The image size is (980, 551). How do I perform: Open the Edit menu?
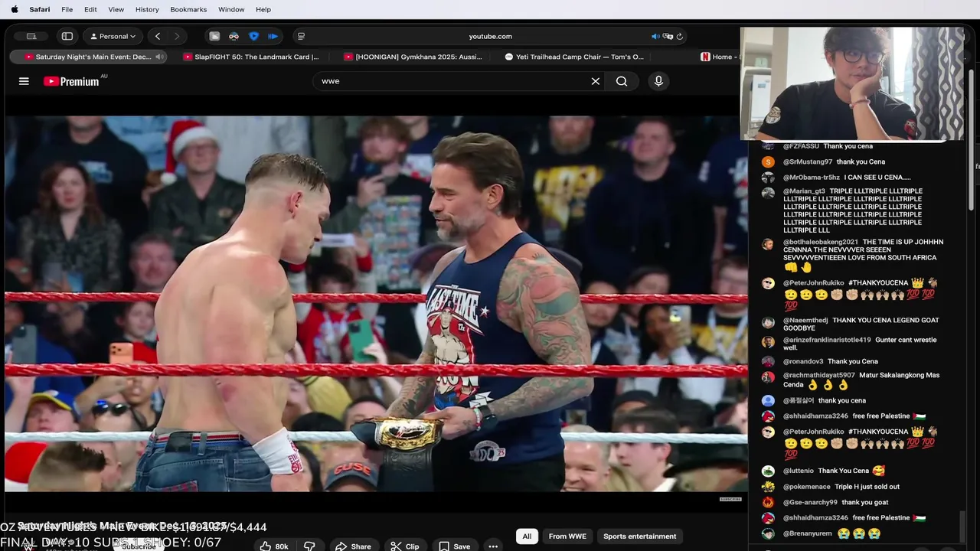(90, 9)
